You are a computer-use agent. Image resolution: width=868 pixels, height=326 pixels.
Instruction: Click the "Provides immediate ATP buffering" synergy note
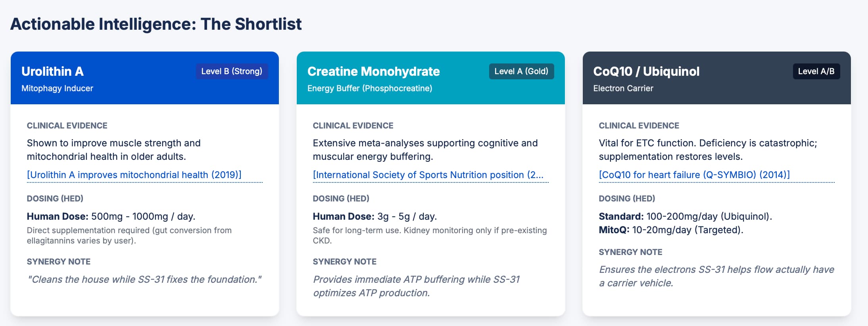point(416,286)
